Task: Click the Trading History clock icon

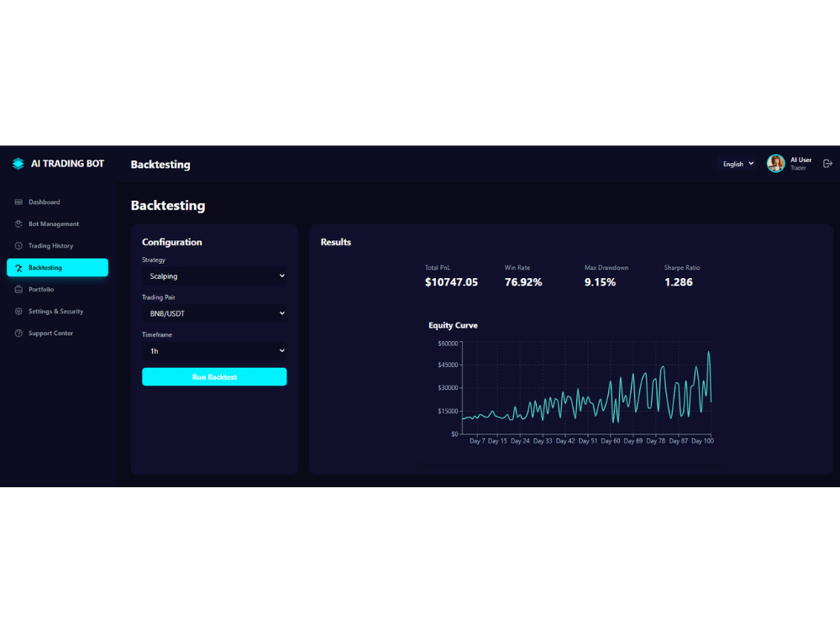Action: point(18,246)
